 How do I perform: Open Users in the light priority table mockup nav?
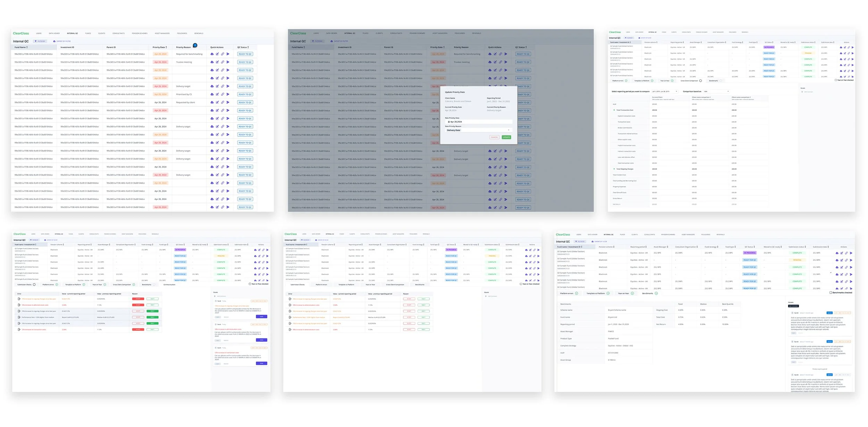coord(39,33)
